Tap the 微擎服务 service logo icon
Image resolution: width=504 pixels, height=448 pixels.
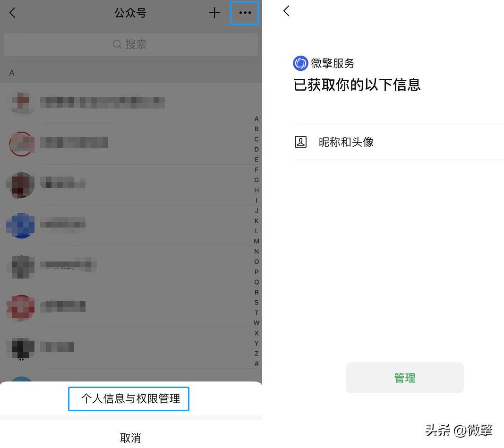300,63
